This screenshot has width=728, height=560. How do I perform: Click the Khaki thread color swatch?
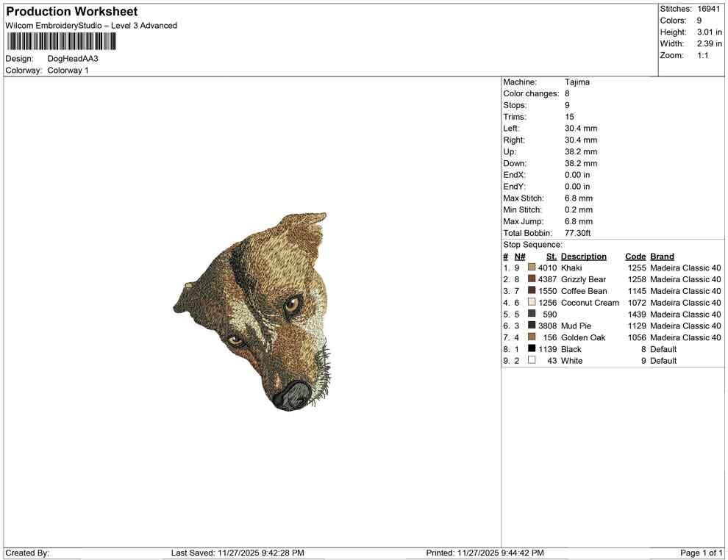pyautogui.click(x=532, y=268)
